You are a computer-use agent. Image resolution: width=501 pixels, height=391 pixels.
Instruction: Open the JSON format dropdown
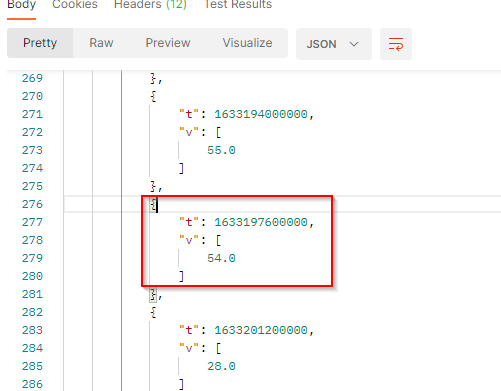(334, 44)
